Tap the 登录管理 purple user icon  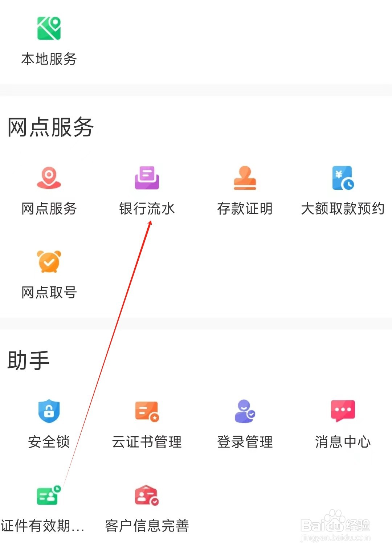coord(245,411)
